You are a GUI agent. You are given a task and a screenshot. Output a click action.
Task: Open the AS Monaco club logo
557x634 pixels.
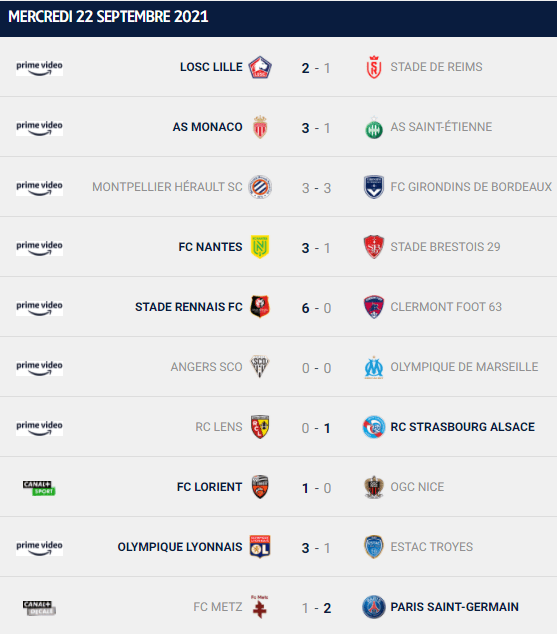[260, 127]
